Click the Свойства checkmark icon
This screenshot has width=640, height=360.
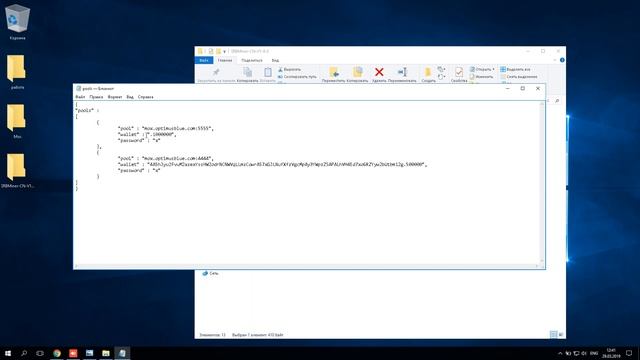point(459,72)
